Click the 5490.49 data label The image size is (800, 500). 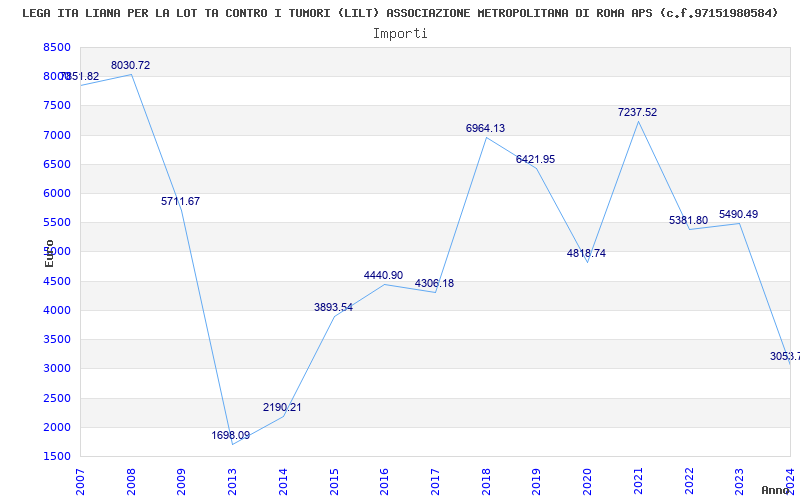738,214
